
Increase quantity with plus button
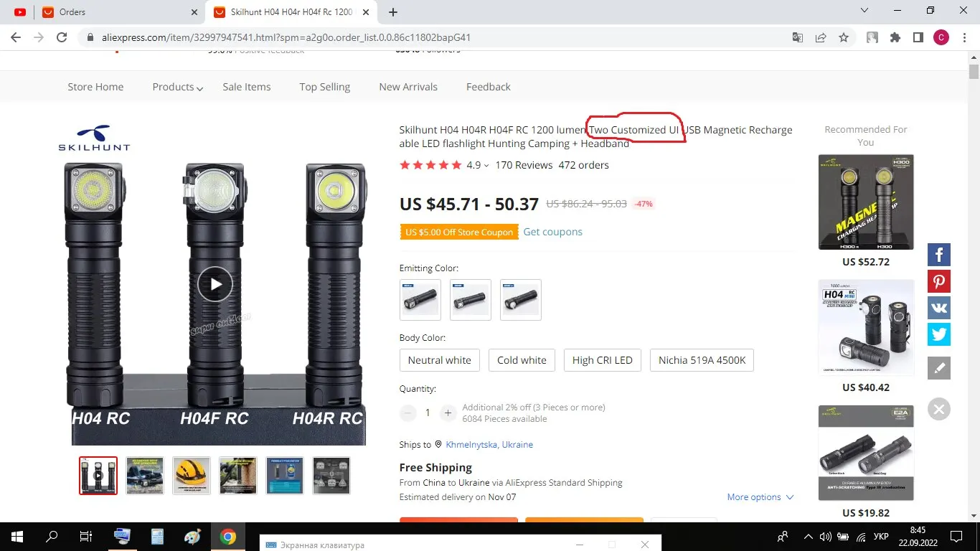click(448, 413)
